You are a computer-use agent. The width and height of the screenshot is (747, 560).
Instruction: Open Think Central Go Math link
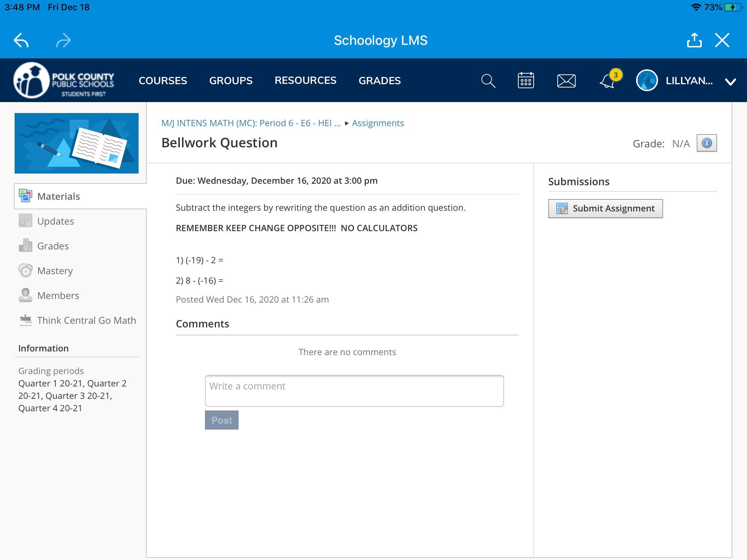tap(86, 320)
